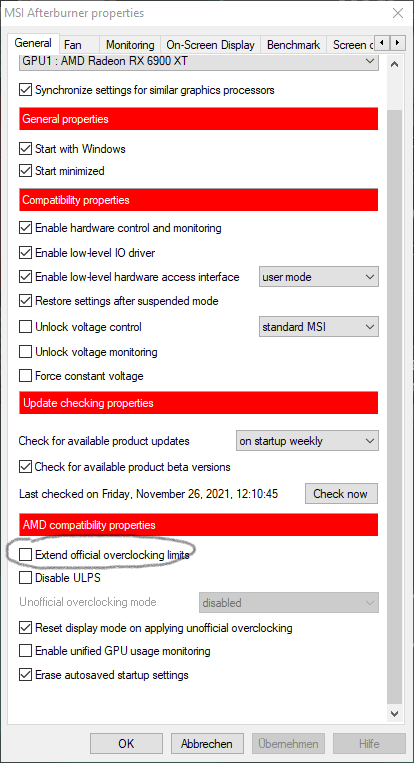
Task: Click the vertical scrollbar thumb
Action: point(395,406)
